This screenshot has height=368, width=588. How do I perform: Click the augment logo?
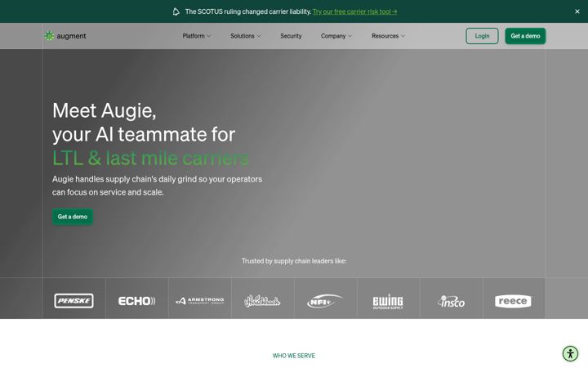pyautogui.click(x=65, y=36)
